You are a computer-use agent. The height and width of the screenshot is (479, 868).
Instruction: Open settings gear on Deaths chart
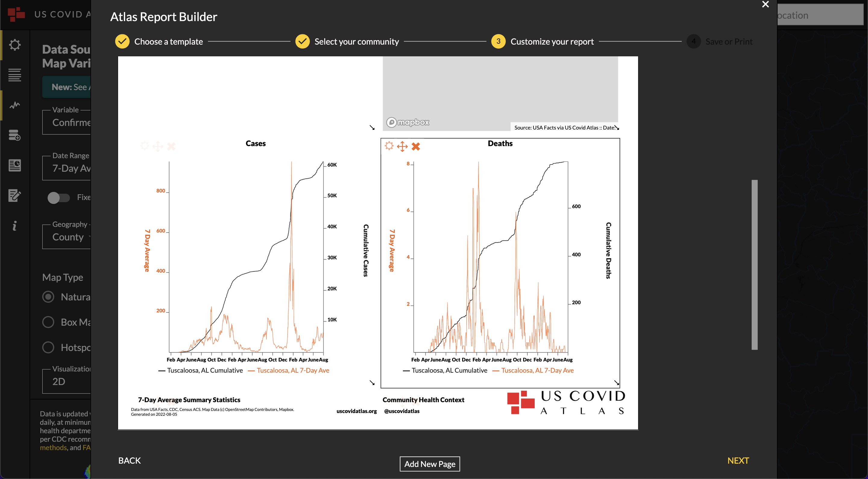(x=389, y=146)
